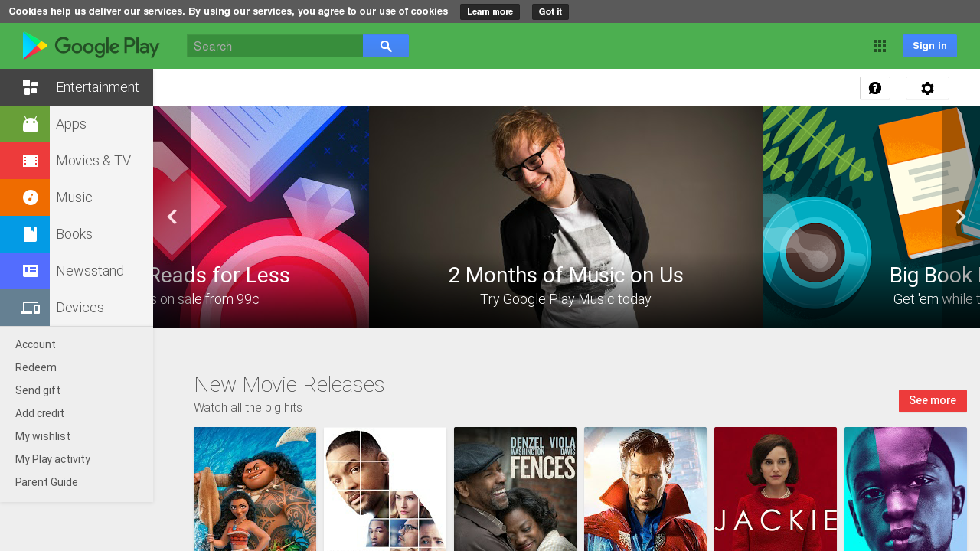This screenshot has height=551, width=980.
Task: Show next carousel banner
Action: (961, 217)
